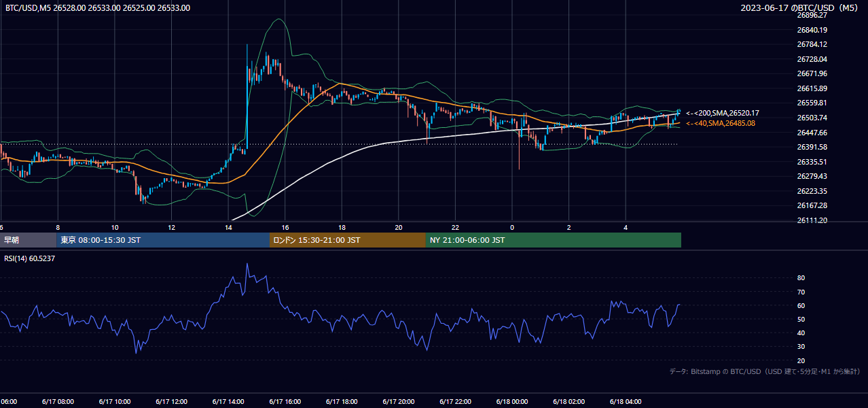The height and width of the screenshot is (408, 868).
Task: Click price axis value 26728.04
Action: click(x=812, y=59)
